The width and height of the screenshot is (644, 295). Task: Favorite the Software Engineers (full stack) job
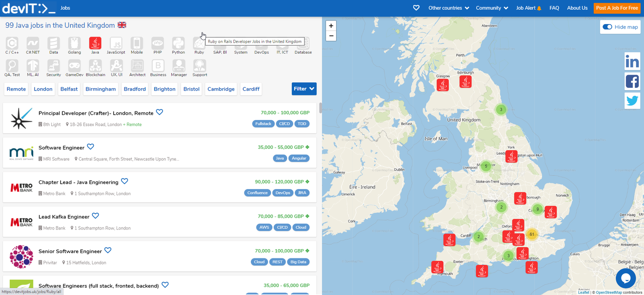[x=165, y=285]
